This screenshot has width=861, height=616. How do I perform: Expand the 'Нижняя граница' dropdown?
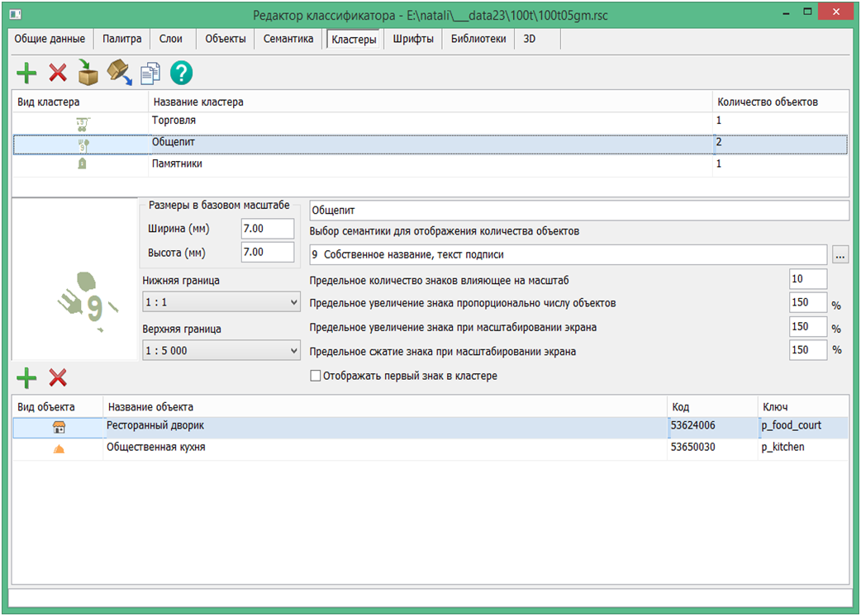[x=221, y=303]
